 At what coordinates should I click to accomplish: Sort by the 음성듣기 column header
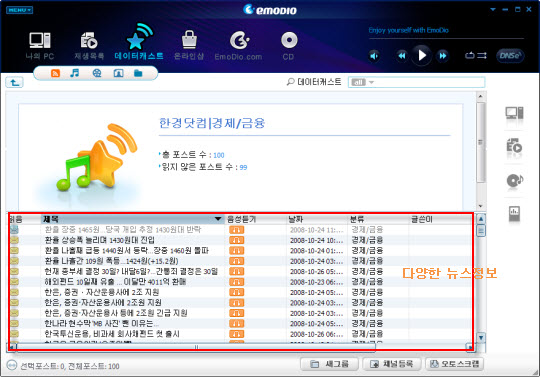[256, 219]
